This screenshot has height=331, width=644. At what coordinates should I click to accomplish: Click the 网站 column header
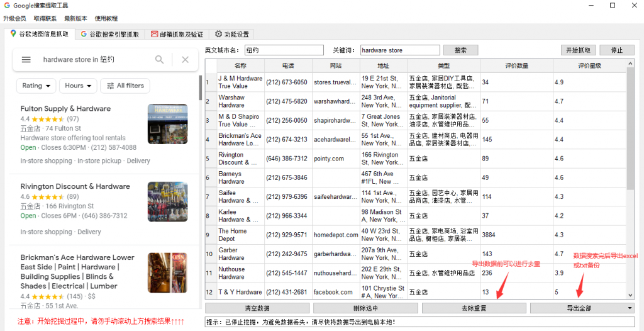336,66
